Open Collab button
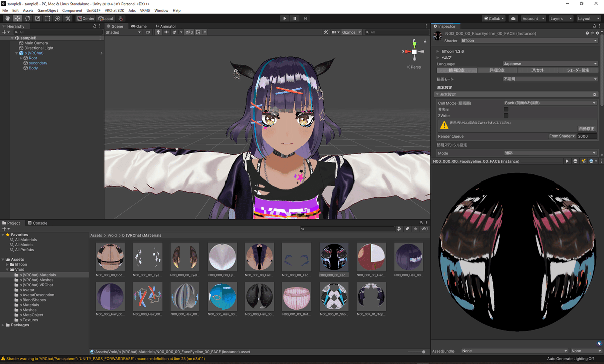The width and height of the screenshot is (604, 364). (x=494, y=18)
